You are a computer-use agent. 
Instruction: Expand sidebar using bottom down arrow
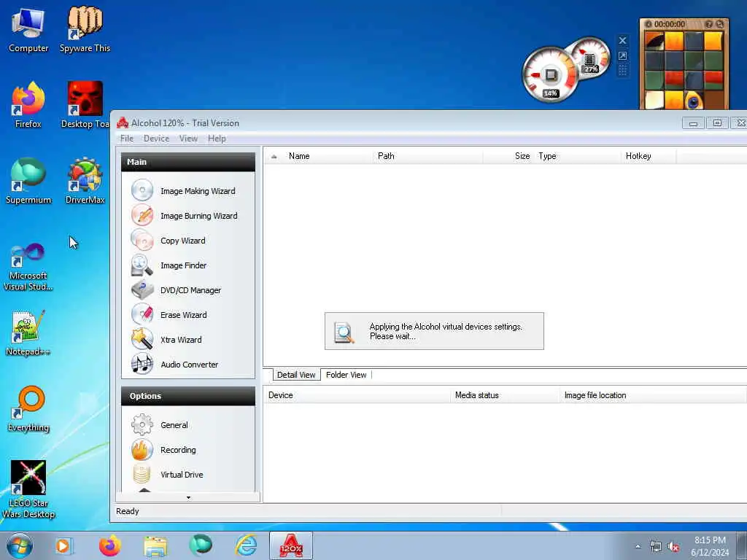click(x=188, y=497)
